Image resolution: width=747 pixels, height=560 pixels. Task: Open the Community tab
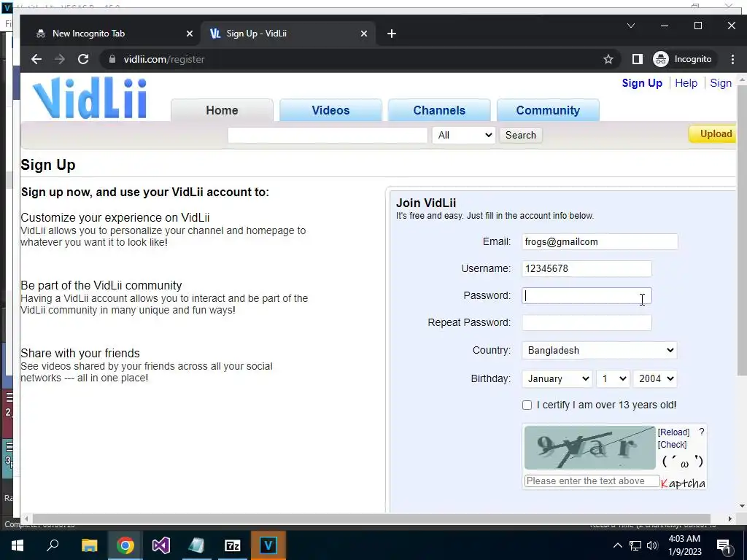pos(548,110)
